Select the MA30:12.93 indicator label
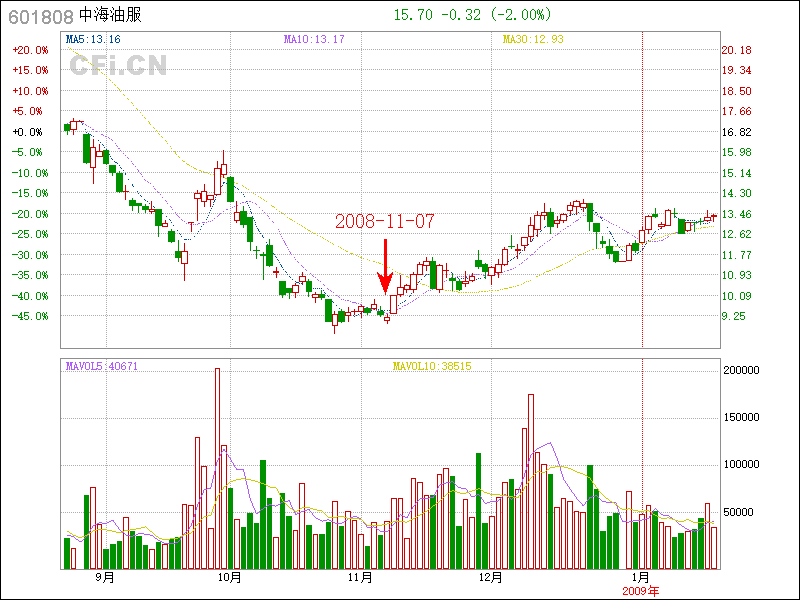Image resolution: width=800 pixels, height=600 pixels. click(533, 40)
